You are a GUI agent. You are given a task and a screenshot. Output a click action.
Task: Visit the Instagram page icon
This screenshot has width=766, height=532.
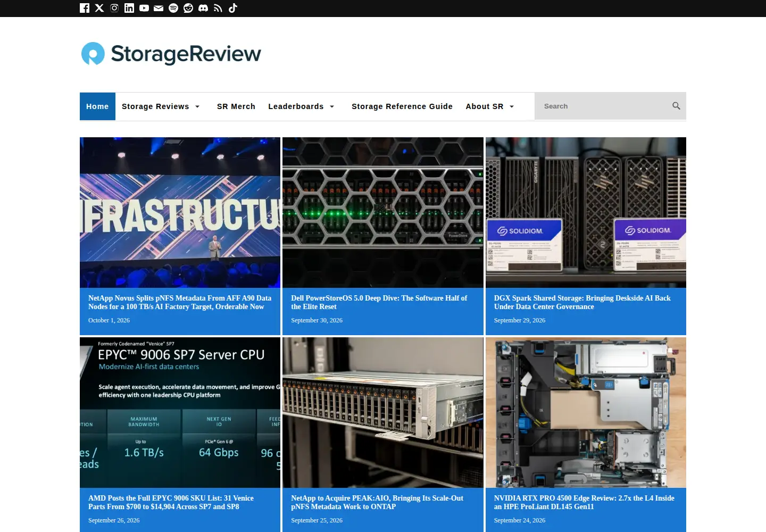point(114,8)
